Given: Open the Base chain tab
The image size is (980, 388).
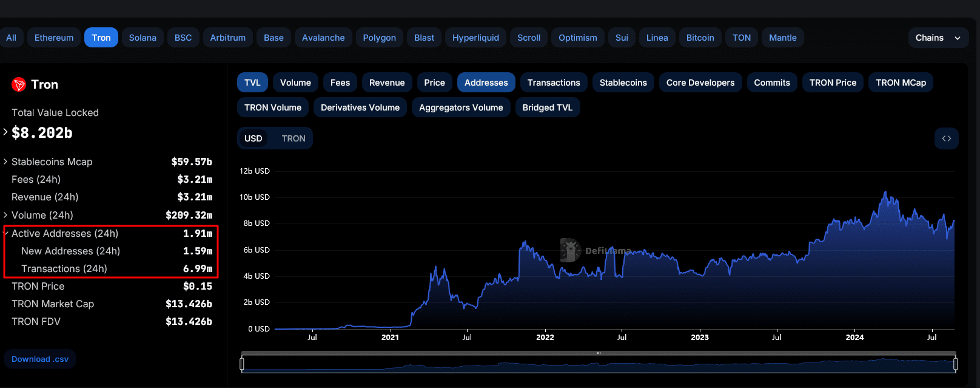Looking at the screenshot, I should coord(274,38).
